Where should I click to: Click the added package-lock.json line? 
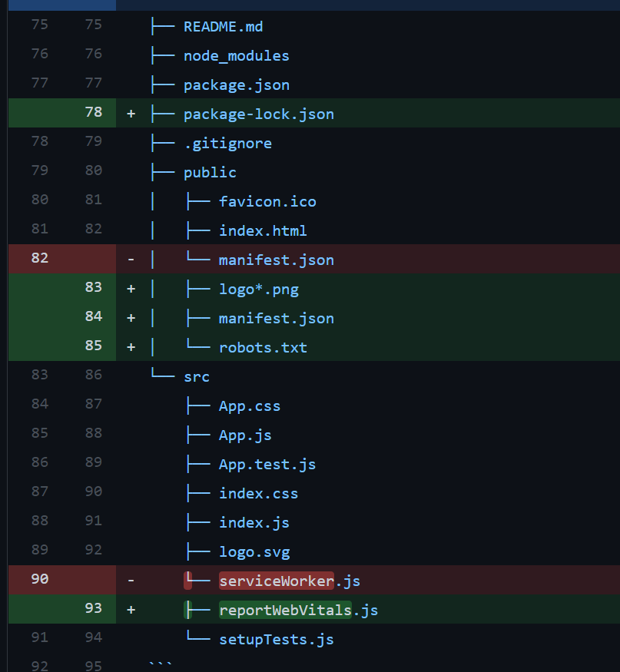(x=259, y=114)
